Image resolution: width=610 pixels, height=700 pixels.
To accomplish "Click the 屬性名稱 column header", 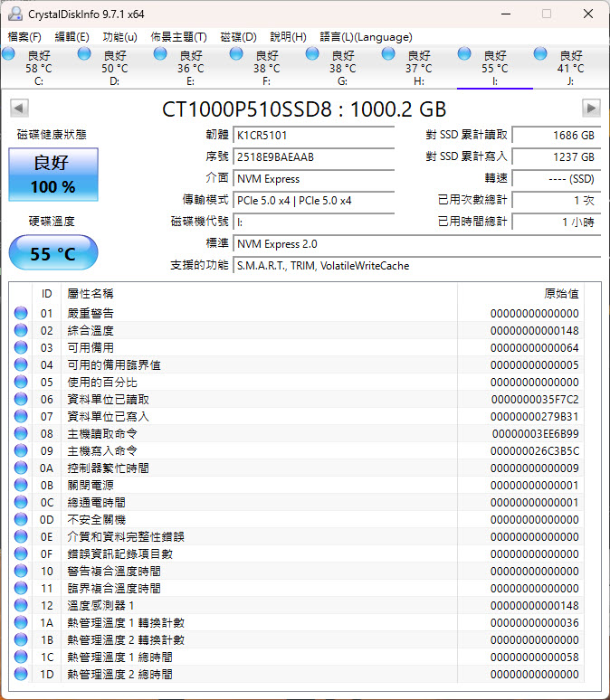I will point(259,293).
